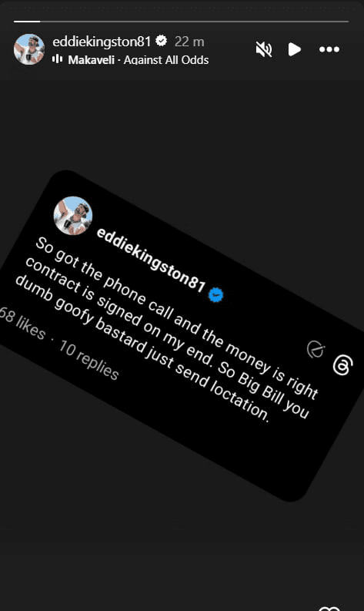Image resolution: width=364 pixels, height=611 pixels.
Task: Open the story author's profile picture at top
Action: 29,49
